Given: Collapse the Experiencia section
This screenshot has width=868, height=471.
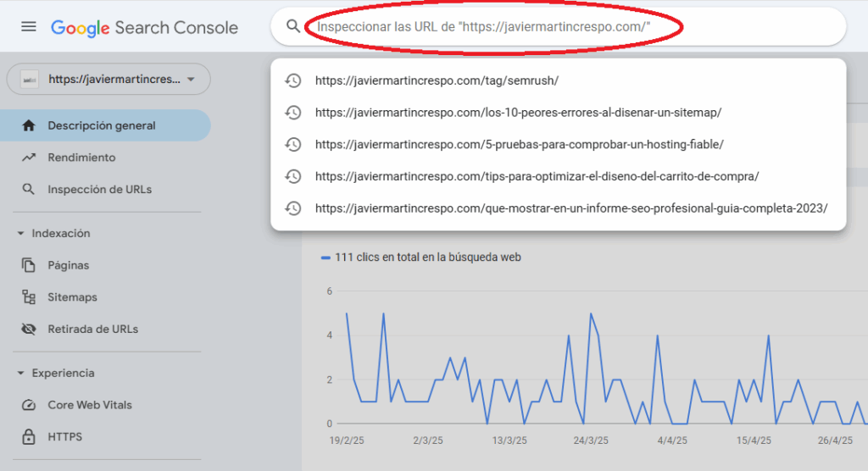Looking at the screenshot, I should click(x=55, y=373).
